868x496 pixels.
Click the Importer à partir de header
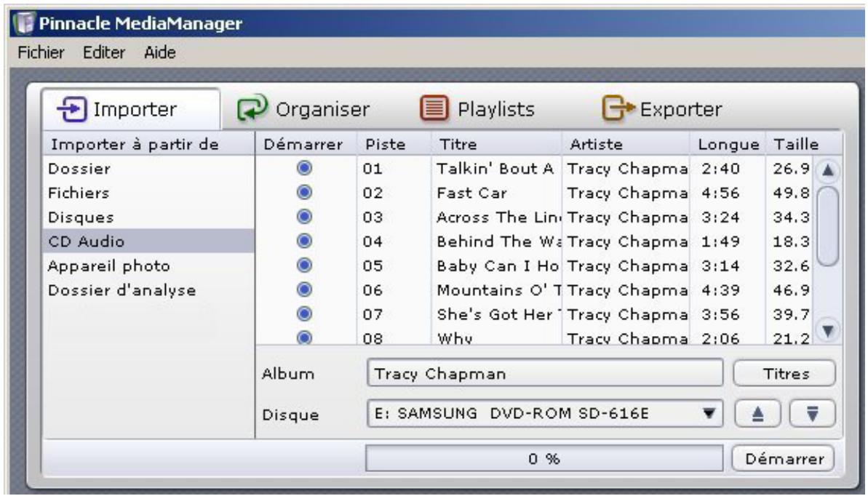(x=148, y=144)
